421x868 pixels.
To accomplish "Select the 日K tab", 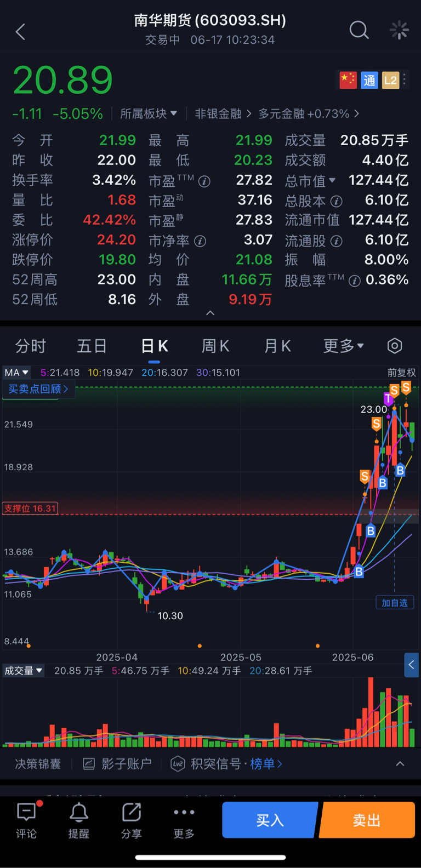I will click(x=155, y=346).
